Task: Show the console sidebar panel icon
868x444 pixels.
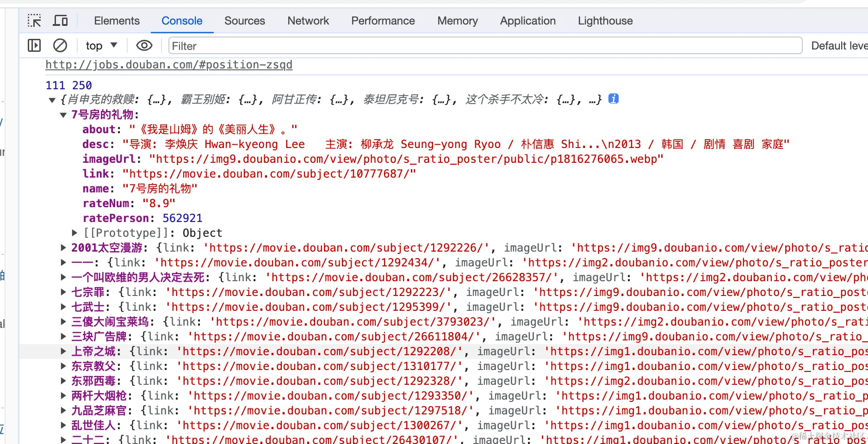Action: pos(34,45)
